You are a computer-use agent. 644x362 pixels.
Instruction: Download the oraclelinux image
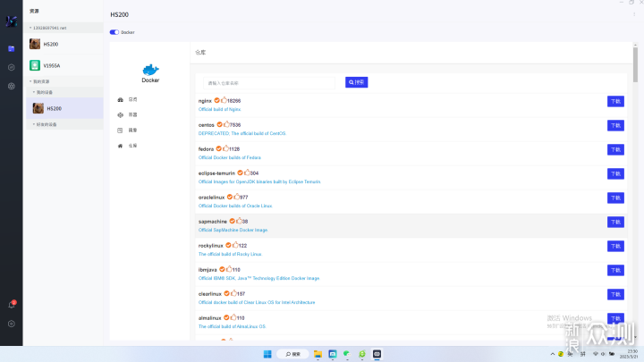click(615, 198)
